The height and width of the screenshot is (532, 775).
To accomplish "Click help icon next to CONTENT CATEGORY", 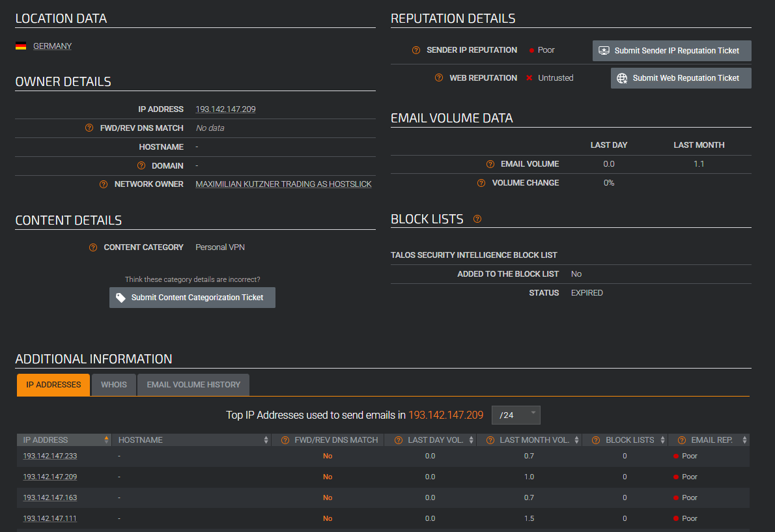I will click(x=93, y=247).
